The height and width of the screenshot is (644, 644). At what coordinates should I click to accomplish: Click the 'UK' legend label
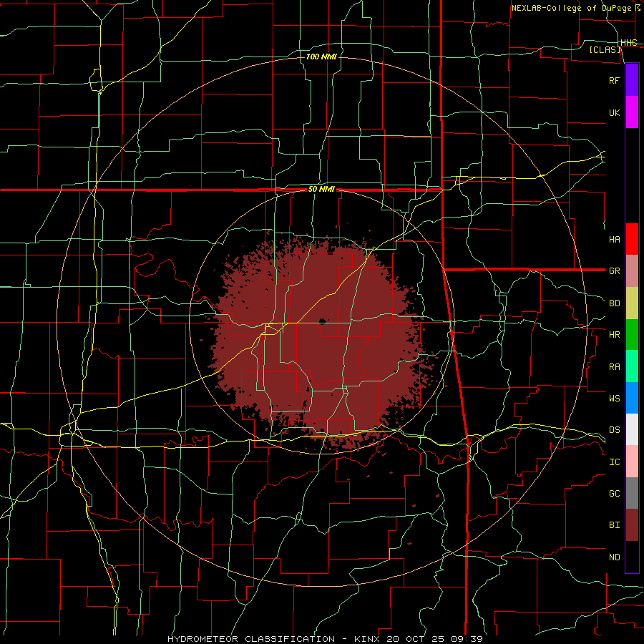tap(614, 112)
